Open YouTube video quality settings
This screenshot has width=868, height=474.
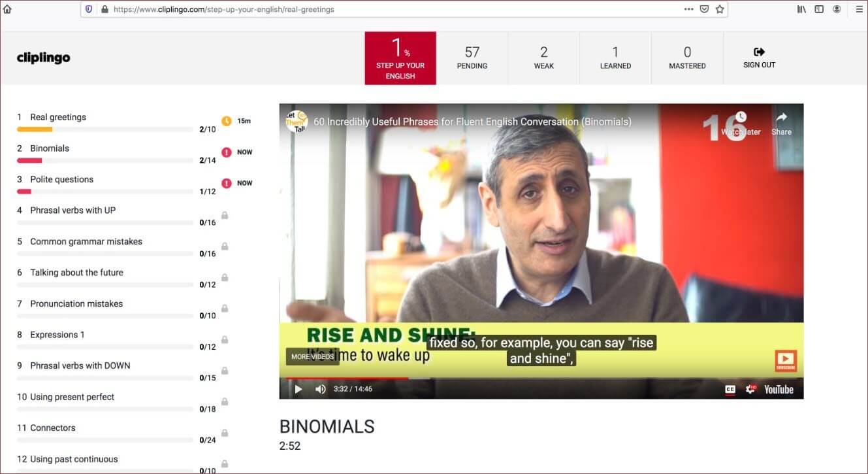(x=751, y=390)
